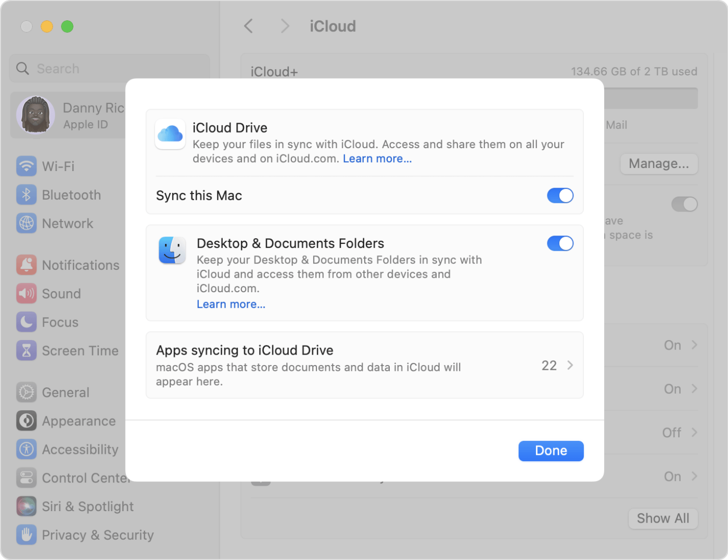
Task: Toggle the greyed switch behind the dialog
Action: click(x=684, y=204)
